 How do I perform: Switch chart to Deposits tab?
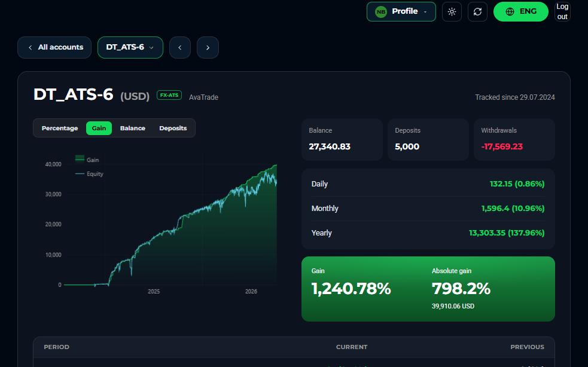(173, 128)
